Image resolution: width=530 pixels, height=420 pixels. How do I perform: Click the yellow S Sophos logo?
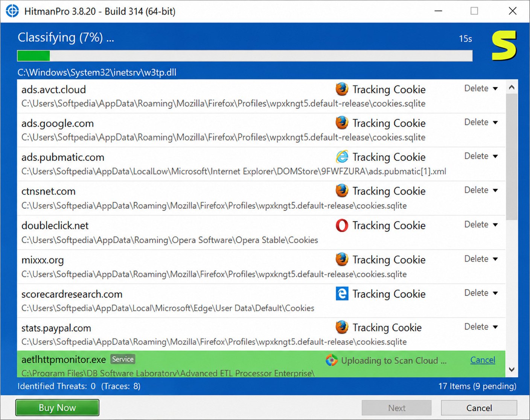[504, 46]
